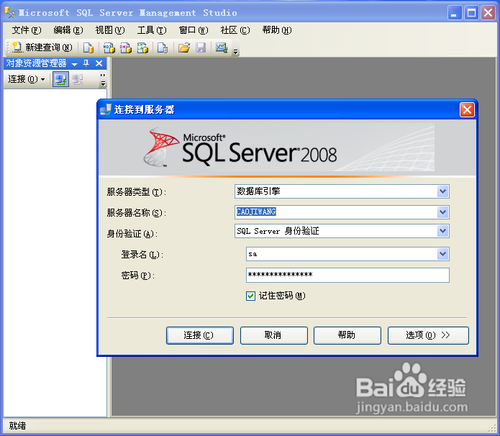Click the Database Engine Query icon
This screenshot has width=500, height=436.
[x=88, y=48]
